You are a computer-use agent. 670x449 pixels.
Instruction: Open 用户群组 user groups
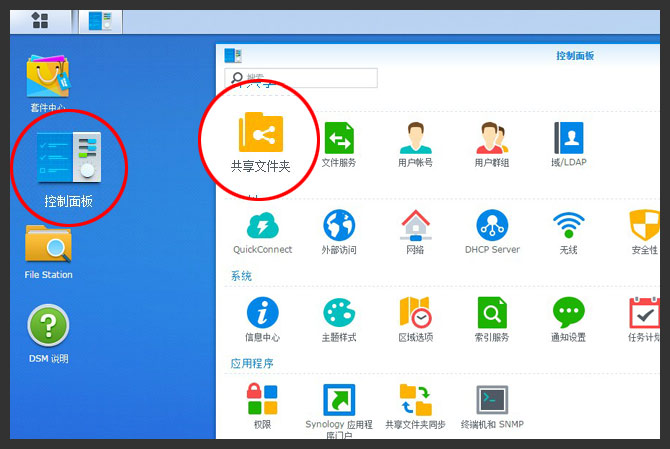[492, 144]
